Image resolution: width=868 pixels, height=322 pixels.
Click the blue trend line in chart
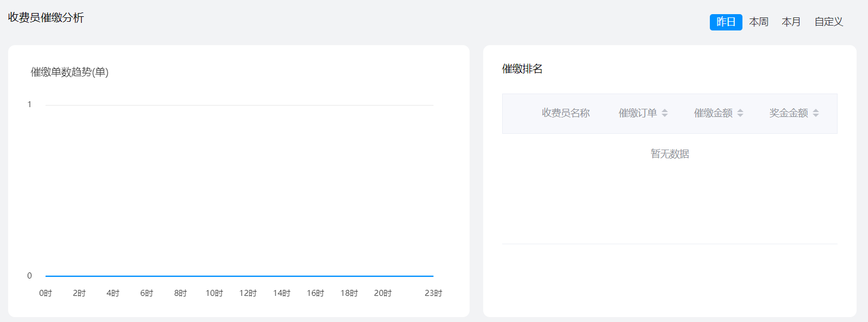coord(239,276)
